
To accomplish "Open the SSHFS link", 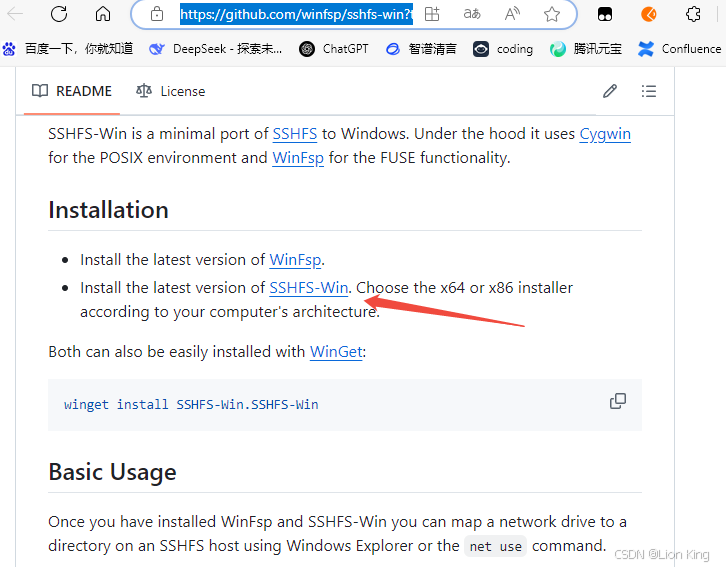I will click(295, 133).
